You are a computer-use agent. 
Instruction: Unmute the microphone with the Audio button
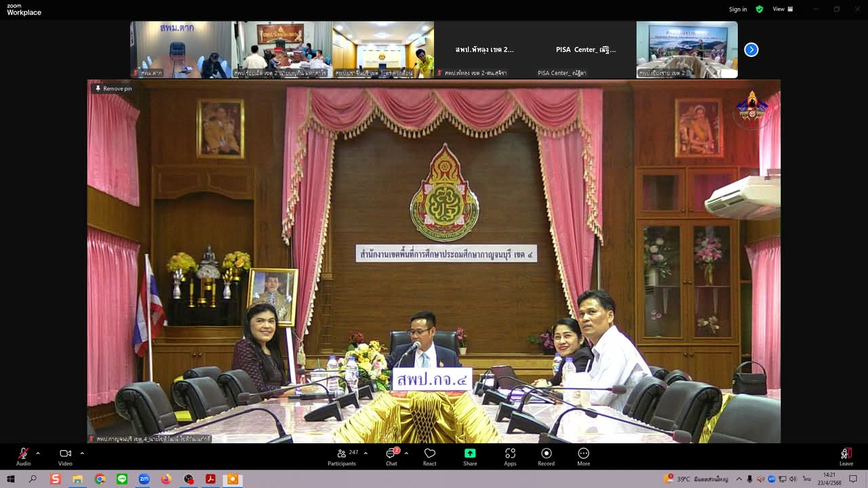coord(23,456)
